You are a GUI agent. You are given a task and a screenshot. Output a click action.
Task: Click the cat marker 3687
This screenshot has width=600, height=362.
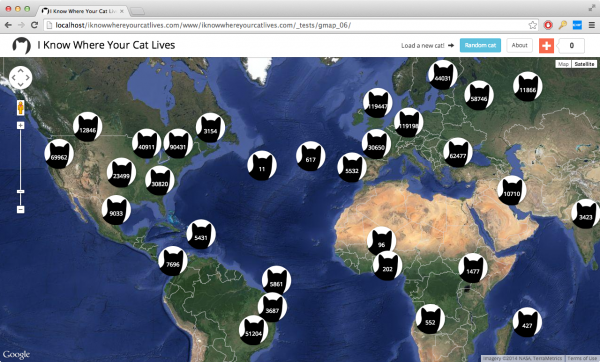tap(272, 307)
